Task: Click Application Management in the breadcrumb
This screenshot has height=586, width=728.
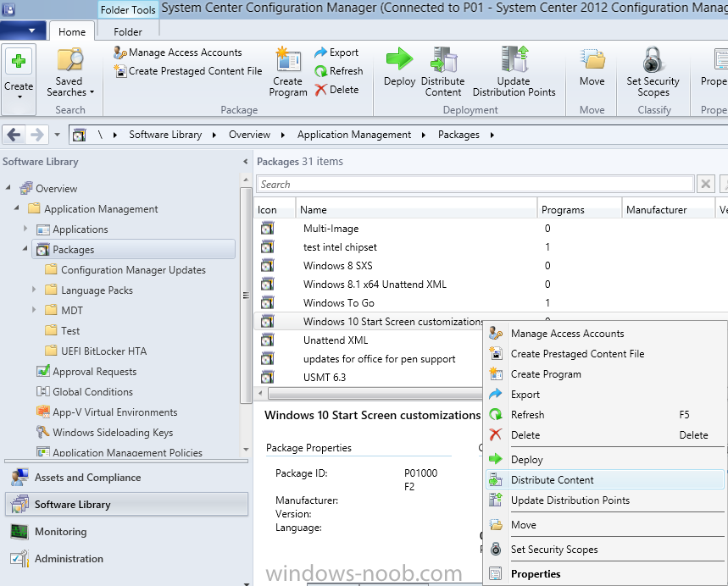Action: coord(354,135)
